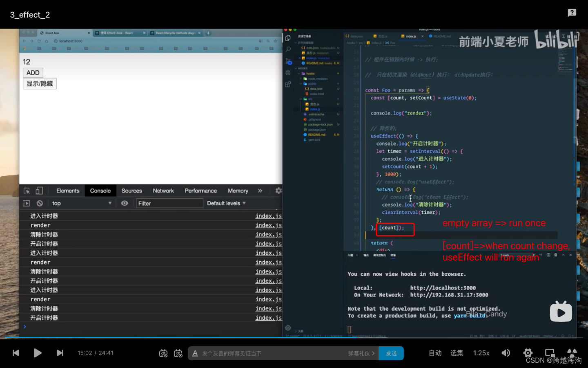Clear the console with the block icon
Viewport: 588px width, 368px height.
[40, 203]
